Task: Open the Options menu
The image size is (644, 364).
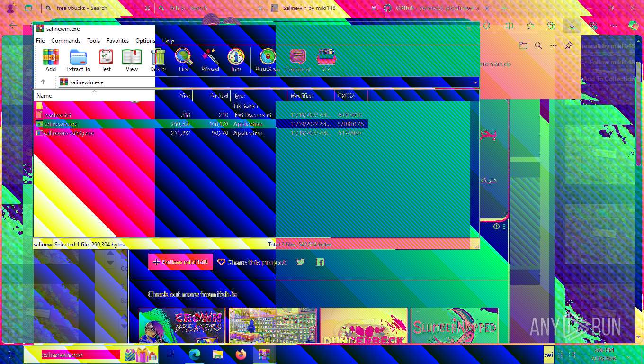Action: 145,41
